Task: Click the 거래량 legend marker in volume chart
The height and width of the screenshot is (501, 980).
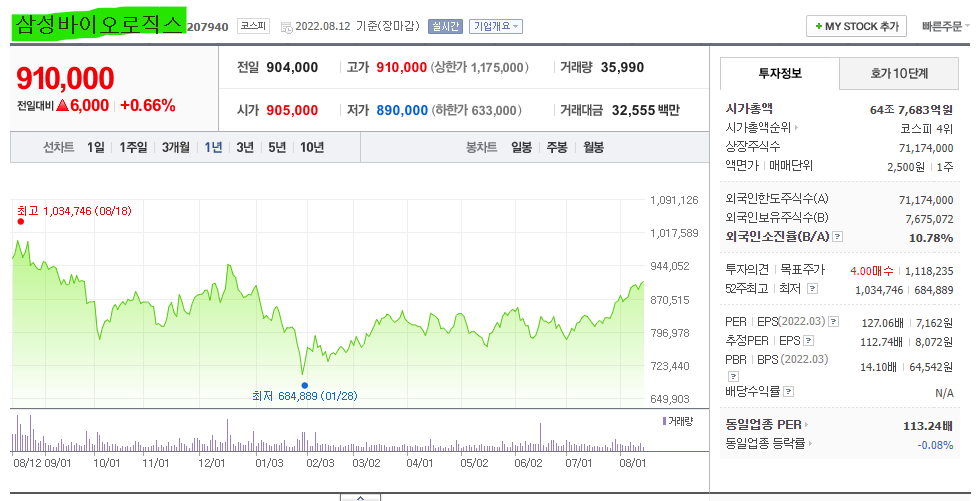Action: (x=664, y=422)
